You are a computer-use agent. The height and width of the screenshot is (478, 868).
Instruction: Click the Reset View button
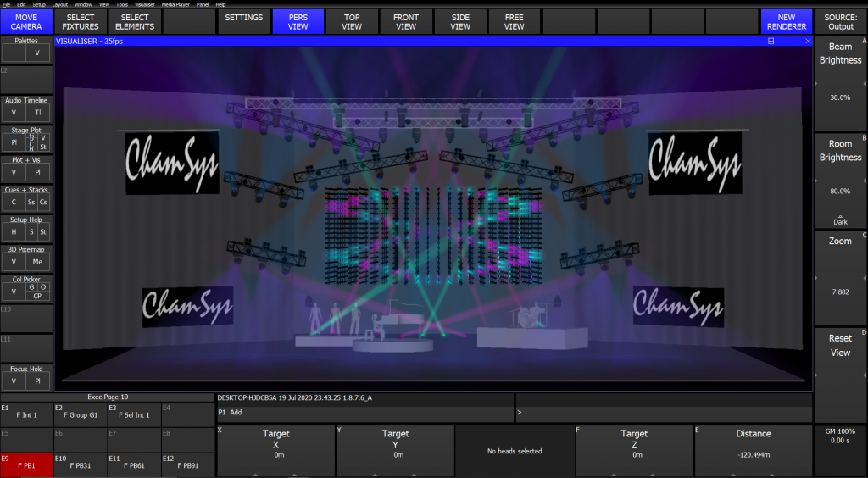pos(840,346)
